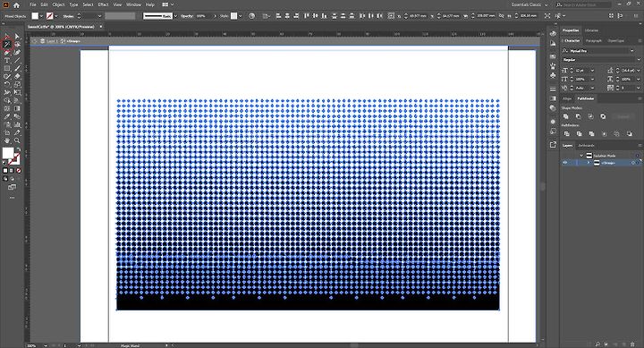The image size is (644, 348).
Task: Expand the Group sublayer
Action: pyautogui.click(x=589, y=163)
